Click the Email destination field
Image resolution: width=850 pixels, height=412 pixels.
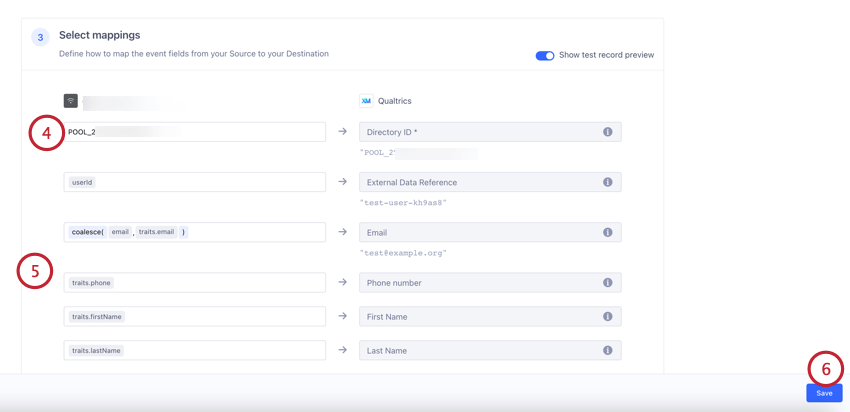pos(480,232)
